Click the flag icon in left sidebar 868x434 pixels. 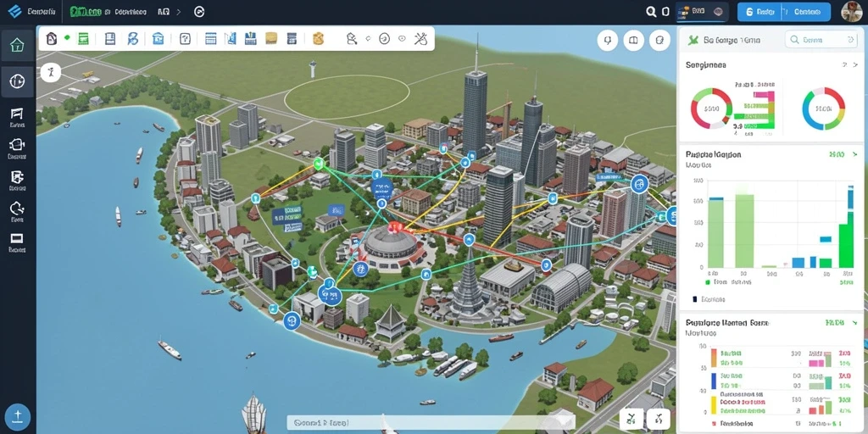[x=17, y=114]
